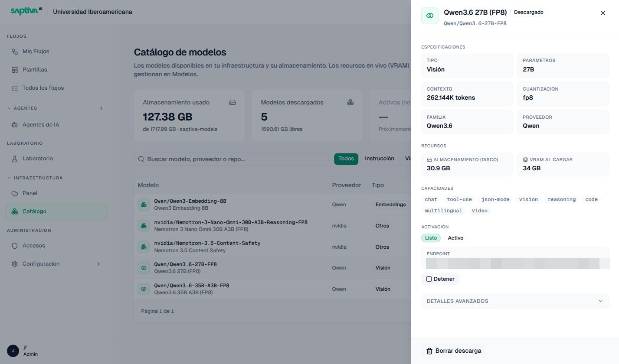Click the cubes icon on Modelos descargados card
The height and width of the screenshot is (364, 619).
tap(350, 103)
